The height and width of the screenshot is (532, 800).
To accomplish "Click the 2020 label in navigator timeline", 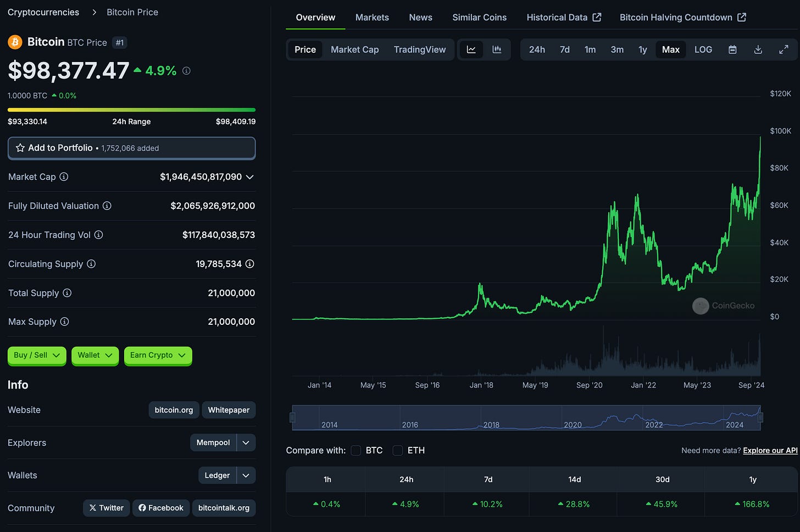I will (x=573, y=425).
